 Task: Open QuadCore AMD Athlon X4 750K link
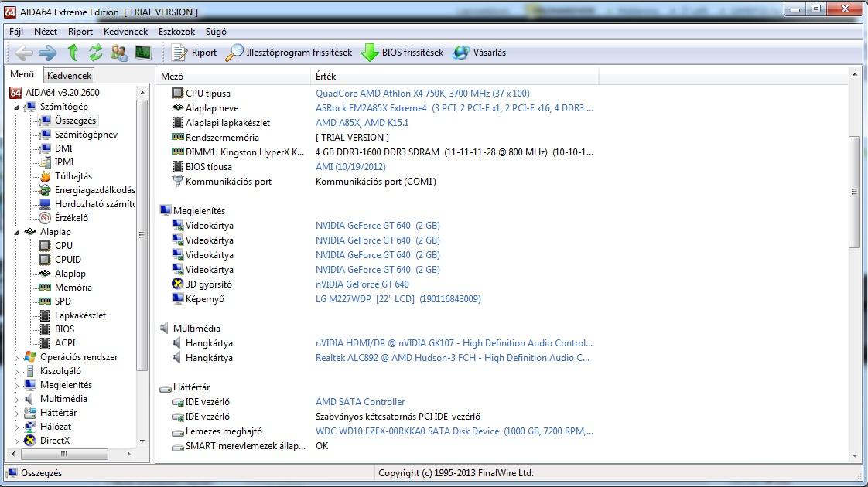[x=422, y=93]
